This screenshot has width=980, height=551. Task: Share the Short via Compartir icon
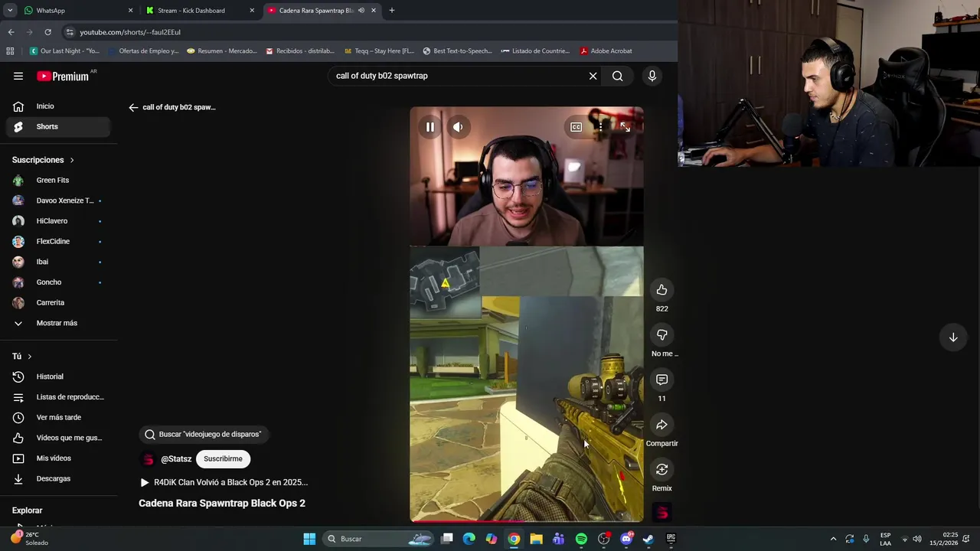click(x=661, y=425)
